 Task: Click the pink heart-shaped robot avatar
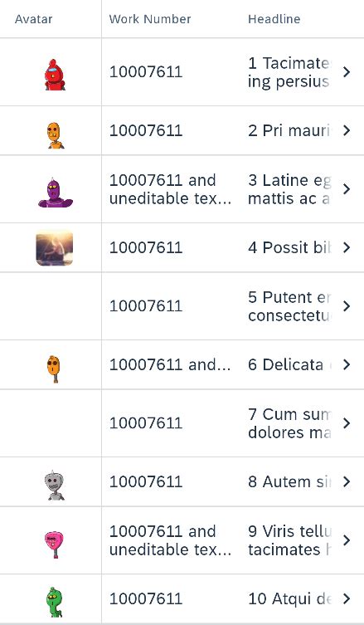tap(54, 544)
